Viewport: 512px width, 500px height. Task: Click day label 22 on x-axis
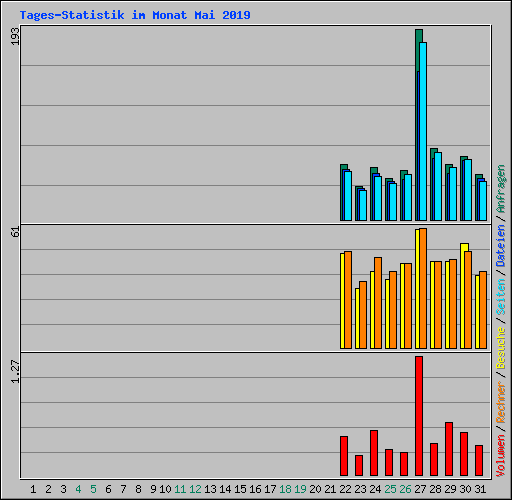345,489
